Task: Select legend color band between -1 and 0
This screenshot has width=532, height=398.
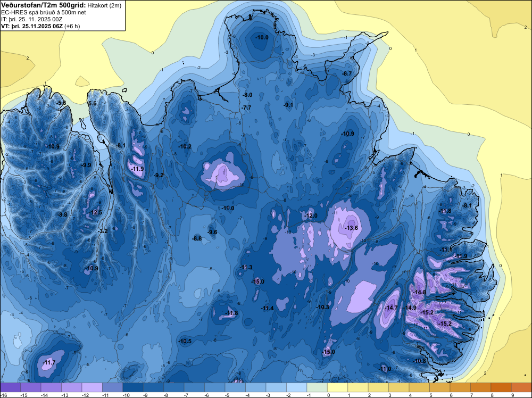Action: tap(317, 387)
